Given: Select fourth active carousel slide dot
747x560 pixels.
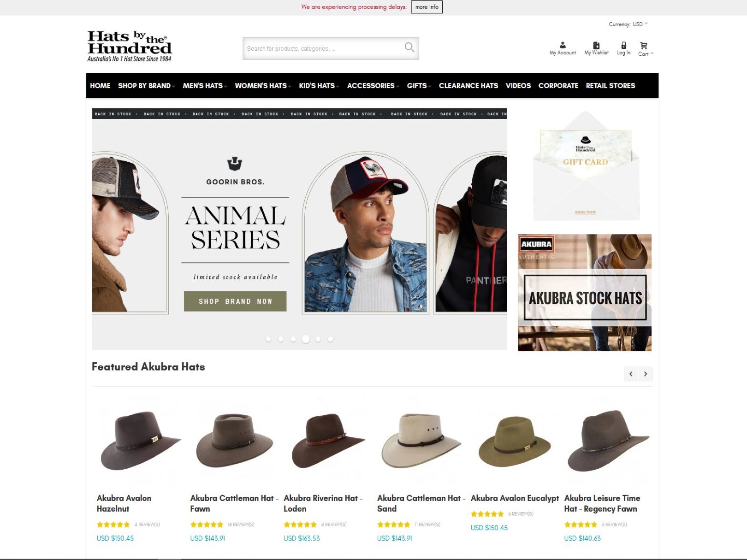Looking at the screenshot, I should tap(306, 339).
